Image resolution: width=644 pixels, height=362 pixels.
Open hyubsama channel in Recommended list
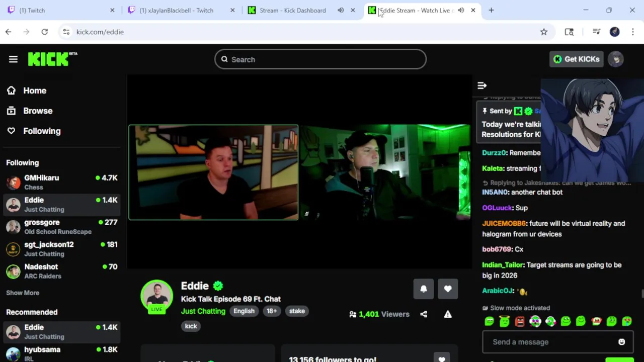(x=61, y=353)
